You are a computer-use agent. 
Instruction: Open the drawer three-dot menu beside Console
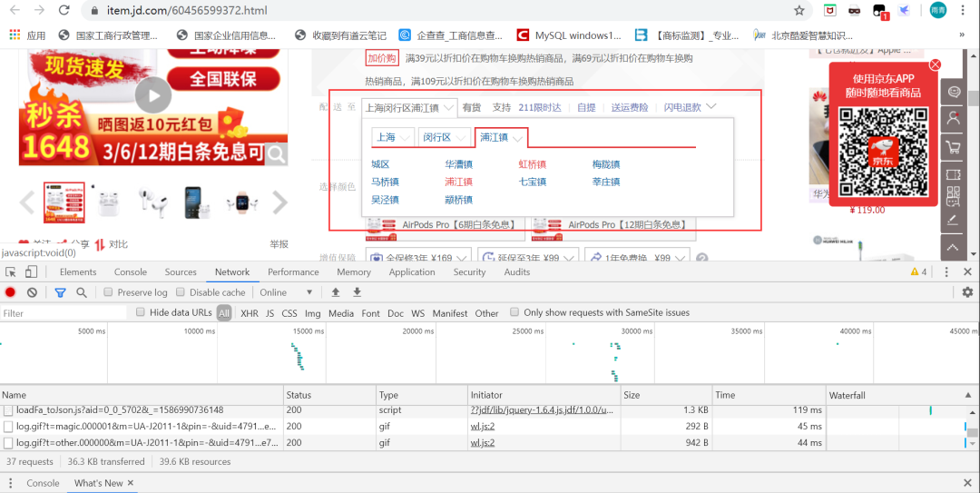tap(11, 483)
